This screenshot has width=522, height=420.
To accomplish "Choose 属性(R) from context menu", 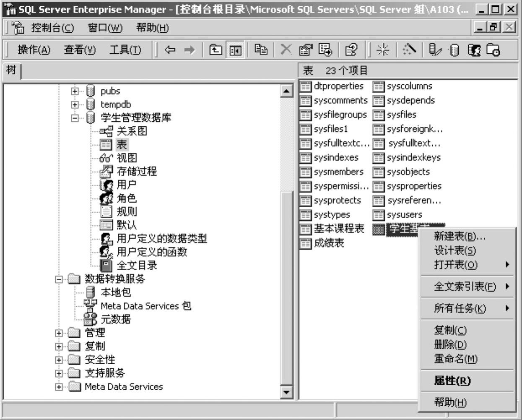I will 467,381.
